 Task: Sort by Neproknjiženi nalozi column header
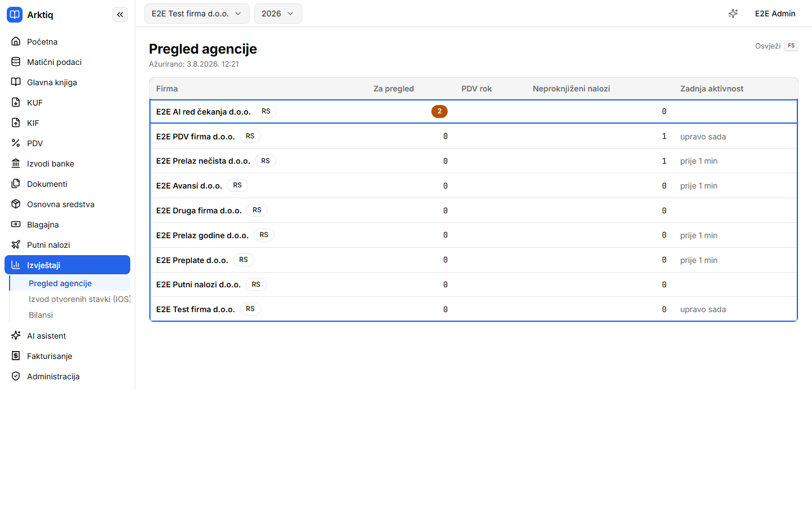click(571, 89)
